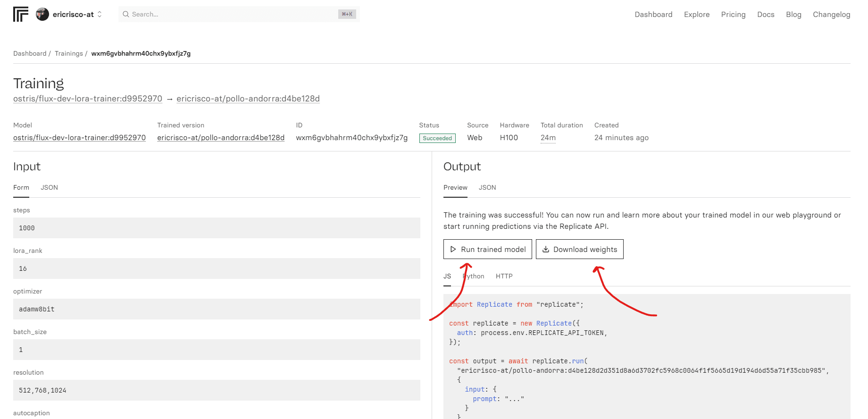This screenshot has height=419, width=868.
Task: Select the Output Preview tab
Action: point(455,187)
